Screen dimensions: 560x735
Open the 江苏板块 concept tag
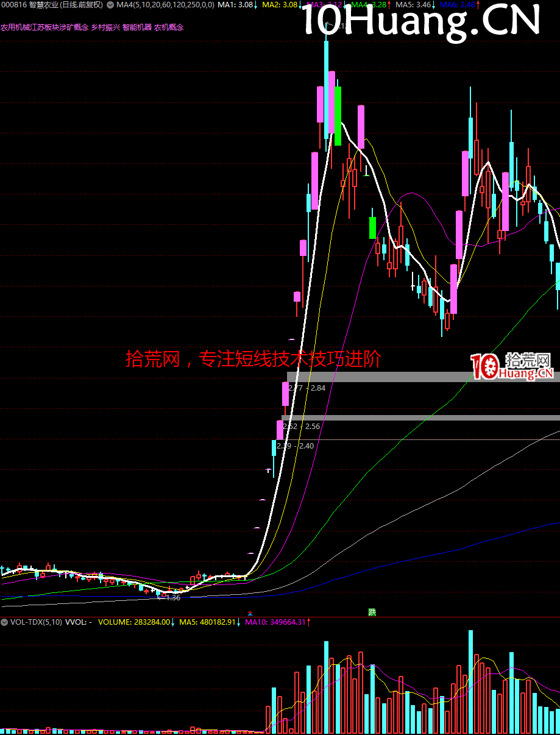point(44,27)
